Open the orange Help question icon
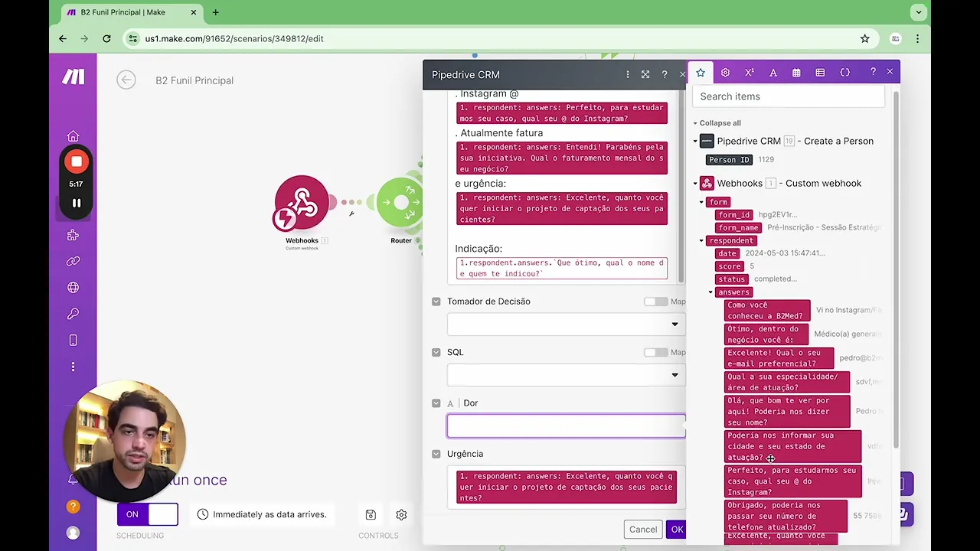Image resolution: width=980 pixels, height=551 pixels. point(73,507)
